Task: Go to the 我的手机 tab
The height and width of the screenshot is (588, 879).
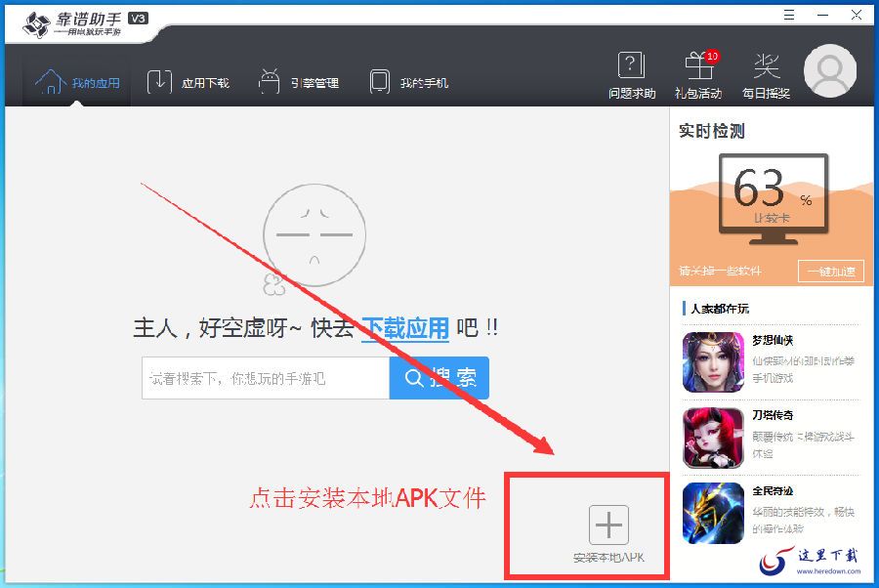Action: click(408, 82)
